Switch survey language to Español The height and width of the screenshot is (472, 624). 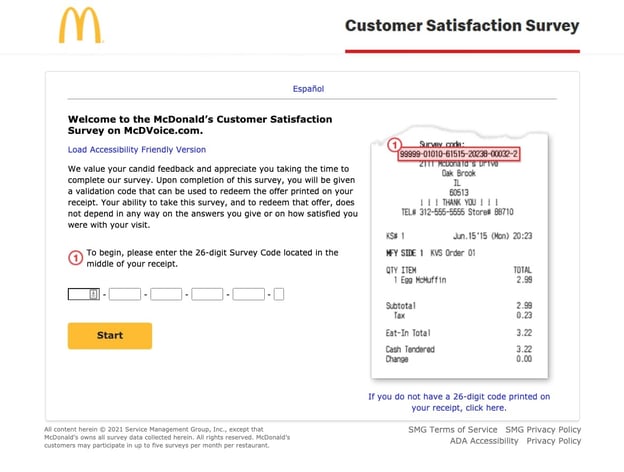tap(308, 89)
